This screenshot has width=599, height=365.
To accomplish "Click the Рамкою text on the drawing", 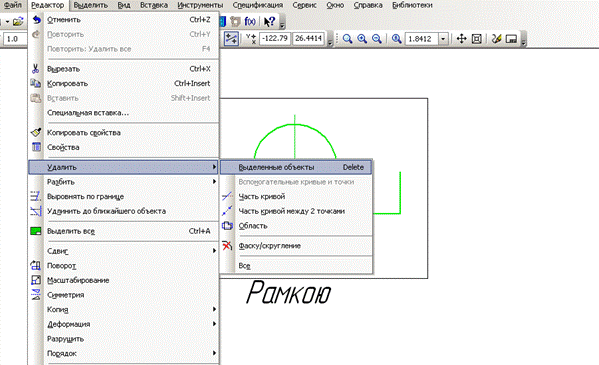I will (288, 293).
